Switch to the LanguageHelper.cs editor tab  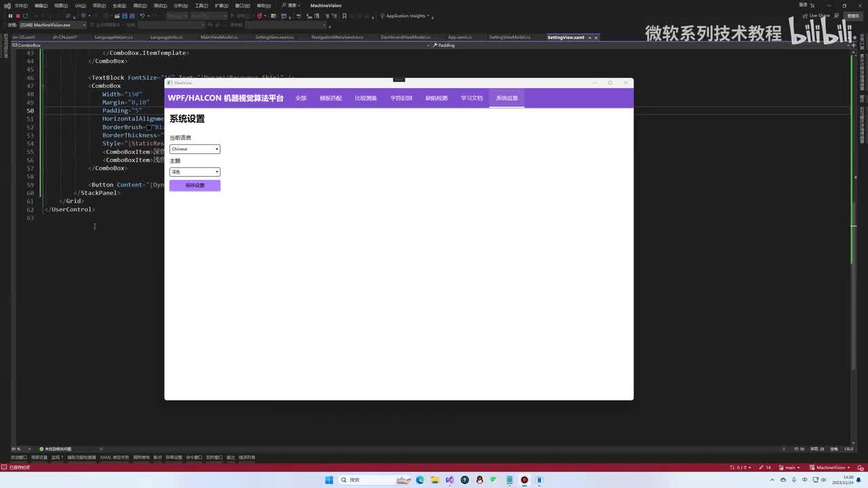coord(114,37)
